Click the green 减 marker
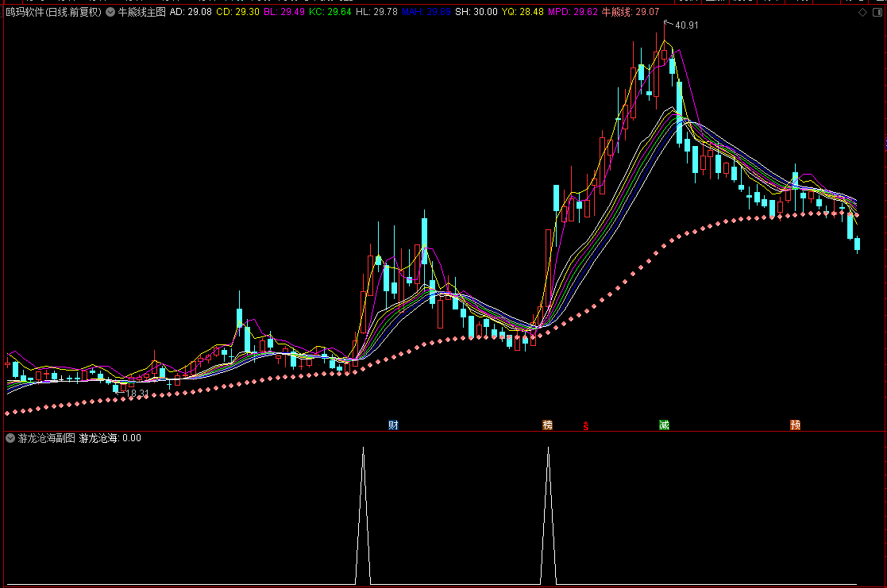This screenshot has height=588, width=887. point(664,425)
